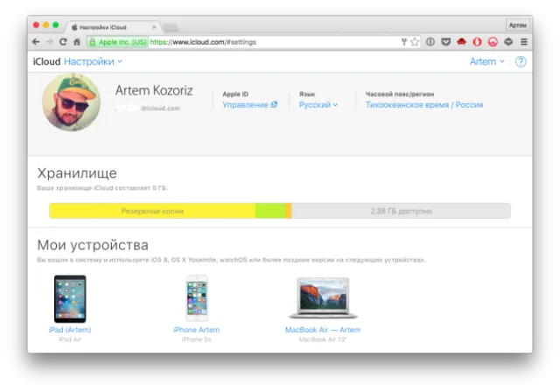Viewport: 560px width, 392px height.
Task: Close the window with red button
Action: 36,25
